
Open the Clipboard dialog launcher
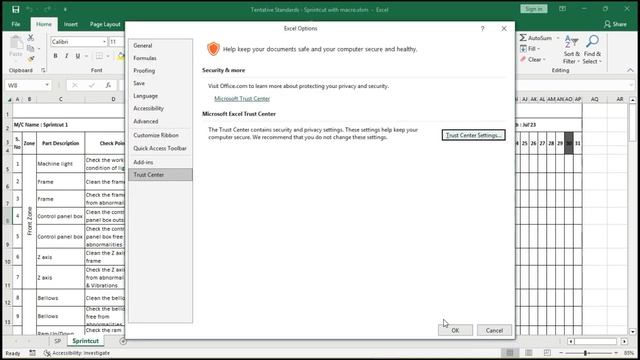43,70
